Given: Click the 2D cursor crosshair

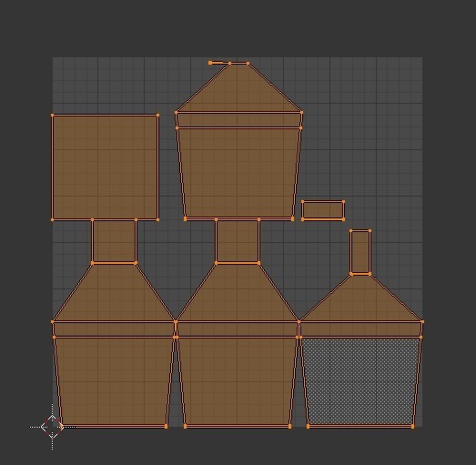Looking at the screenshot, I should pos(52,427).
